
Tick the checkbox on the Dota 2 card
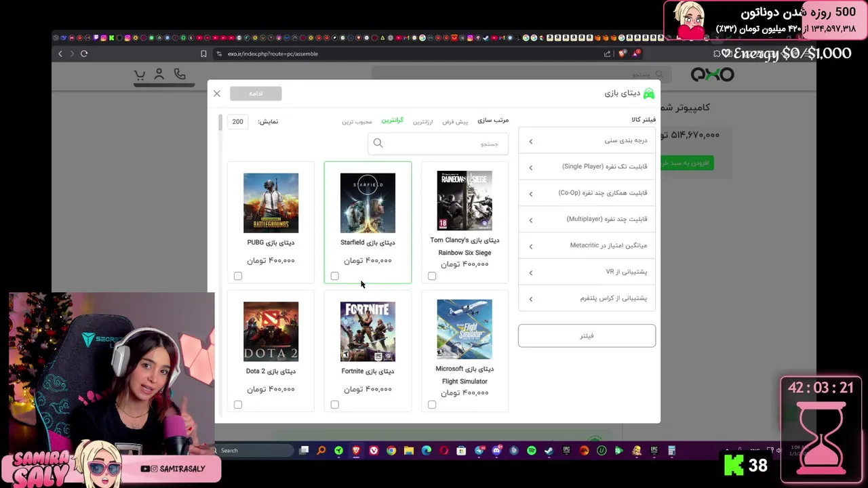pyautogui.click(x=238, y=405)
